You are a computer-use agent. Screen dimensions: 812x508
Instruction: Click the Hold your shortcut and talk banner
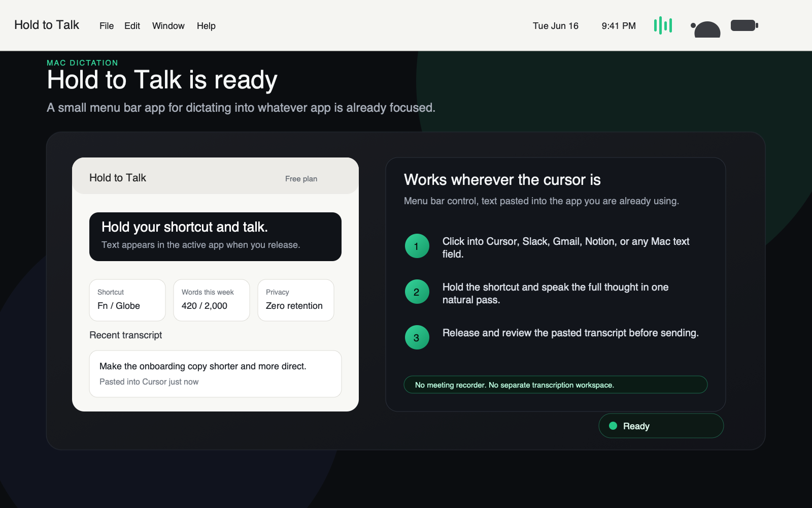coord(215,237)
